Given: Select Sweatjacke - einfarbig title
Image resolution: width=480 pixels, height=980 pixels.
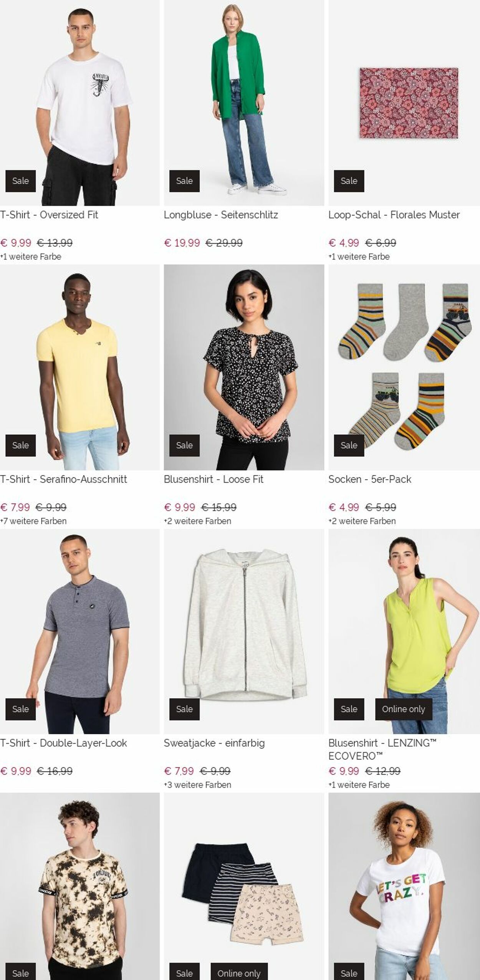Looking at the screenshot, I should point(214,743).
